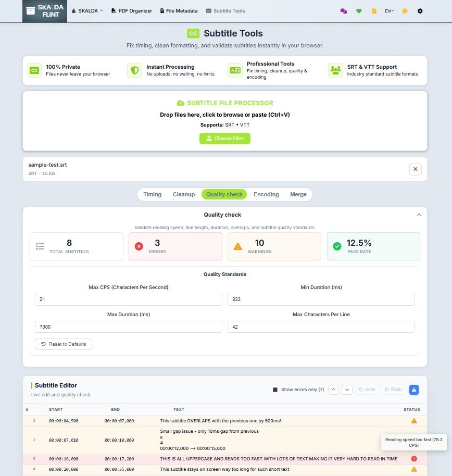This screenshot has width=452, height=476.
Task: Click the purple chat messages icon
Action: coord(344,10)
